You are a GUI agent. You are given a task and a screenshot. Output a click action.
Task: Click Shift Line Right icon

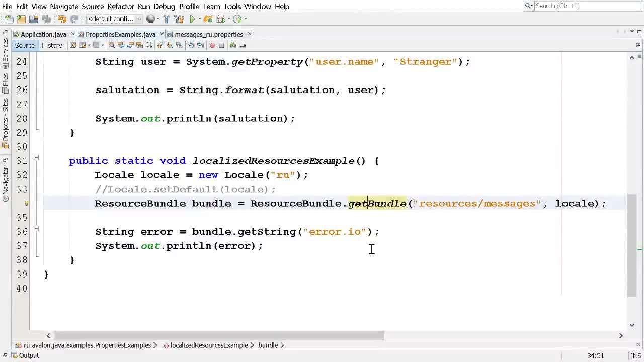click(x=200, y=45)
